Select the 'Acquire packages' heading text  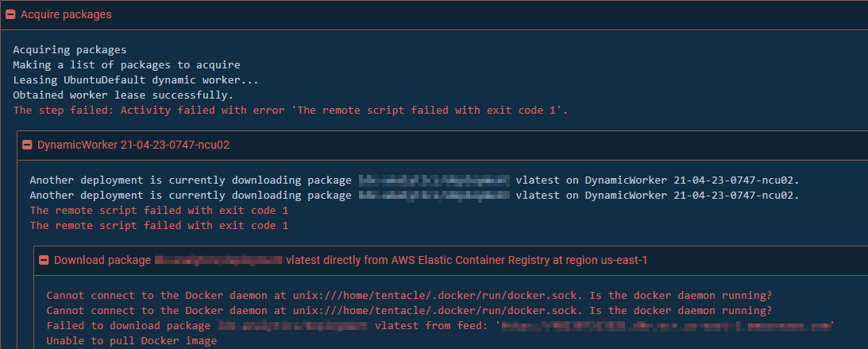click(66, 15)
